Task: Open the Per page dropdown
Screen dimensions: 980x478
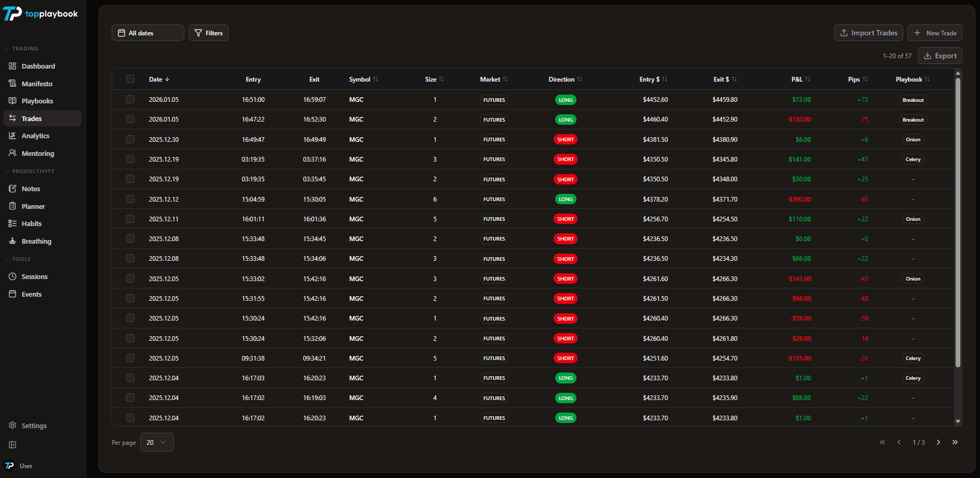Action: (x=156, y=442)
